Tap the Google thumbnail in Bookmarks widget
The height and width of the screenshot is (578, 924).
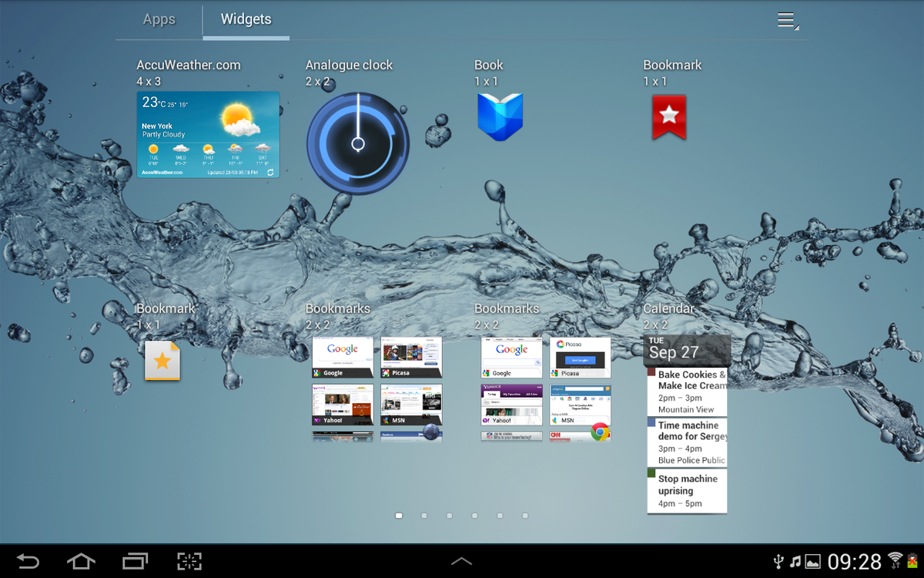click(342, 357)
